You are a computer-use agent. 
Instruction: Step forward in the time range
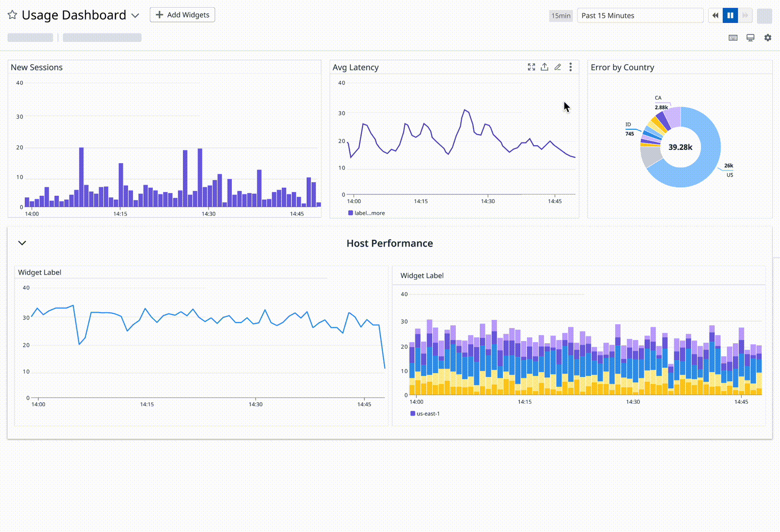coord(745,15)
